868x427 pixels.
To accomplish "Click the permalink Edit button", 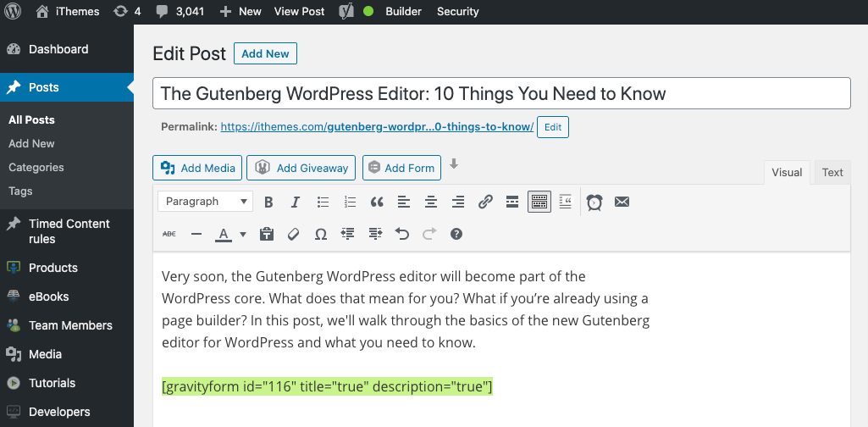I will [553, 127].
